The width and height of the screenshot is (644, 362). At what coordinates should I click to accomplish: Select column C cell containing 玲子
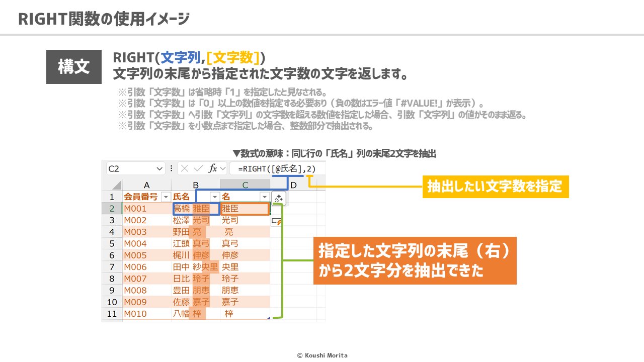245,279
